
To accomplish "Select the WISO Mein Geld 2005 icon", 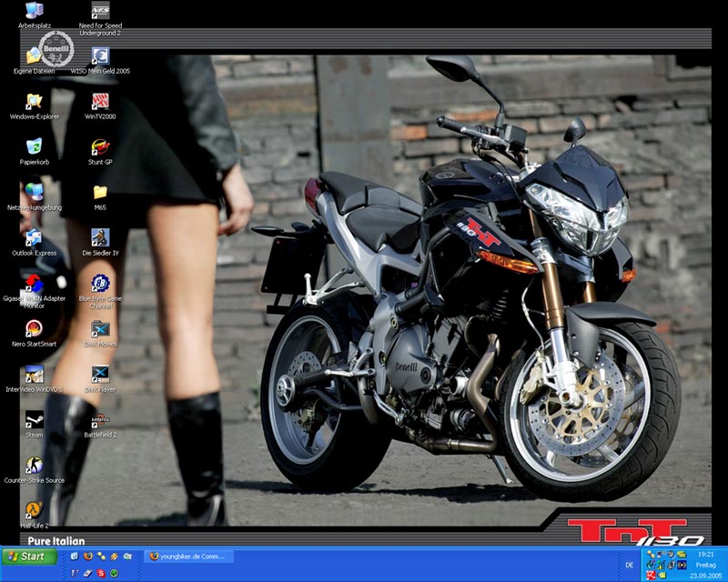I will [100, 60].
